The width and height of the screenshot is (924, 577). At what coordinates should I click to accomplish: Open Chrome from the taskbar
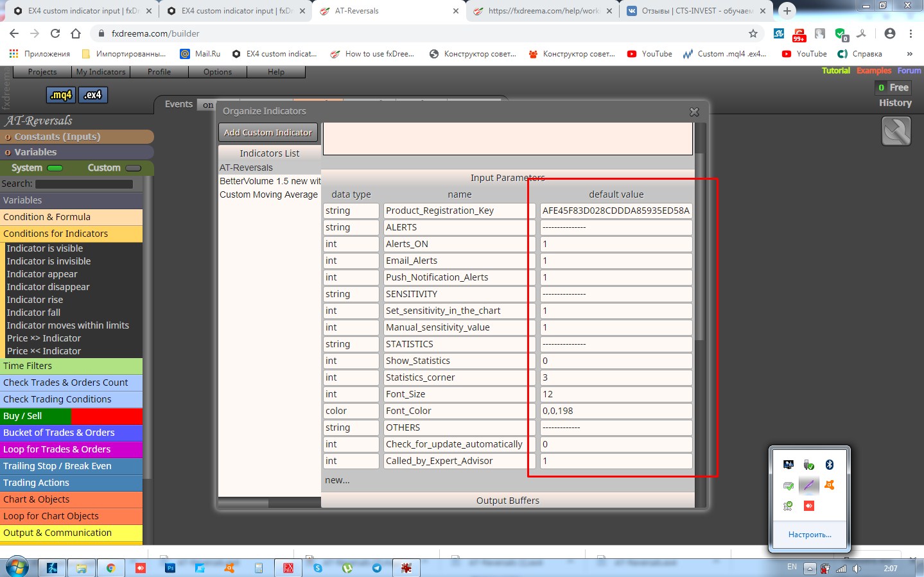[x=110, y=567]
